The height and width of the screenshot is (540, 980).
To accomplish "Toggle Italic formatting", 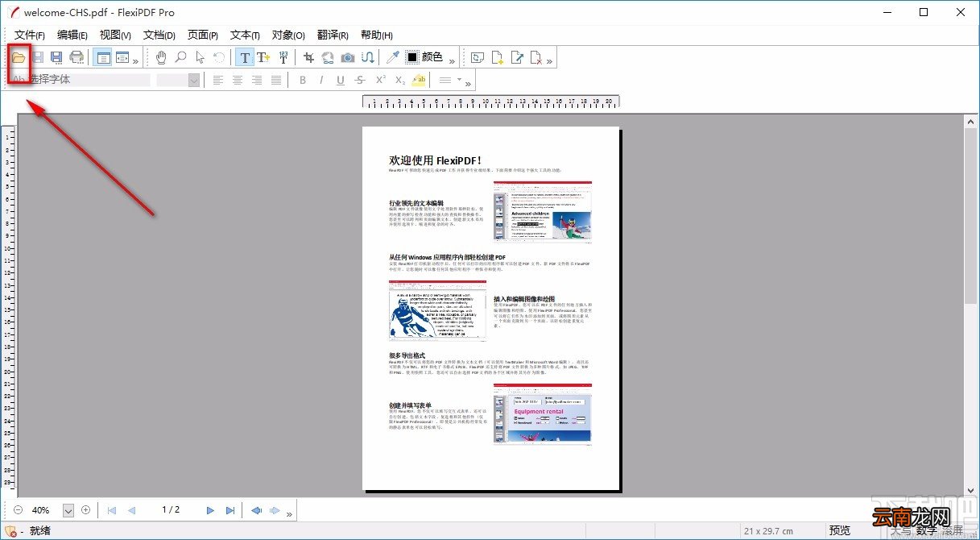I will tap(321, 80).
